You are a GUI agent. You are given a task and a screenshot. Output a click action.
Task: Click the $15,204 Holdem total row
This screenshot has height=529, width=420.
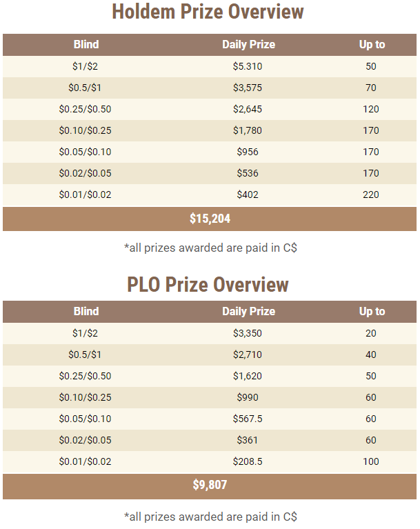coord(210,219)
